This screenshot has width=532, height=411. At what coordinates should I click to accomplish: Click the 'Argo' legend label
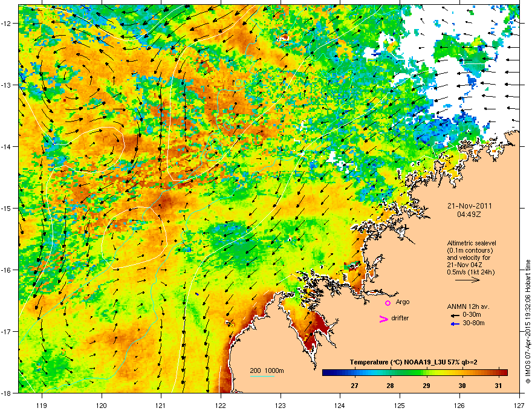tap(403, 302)
